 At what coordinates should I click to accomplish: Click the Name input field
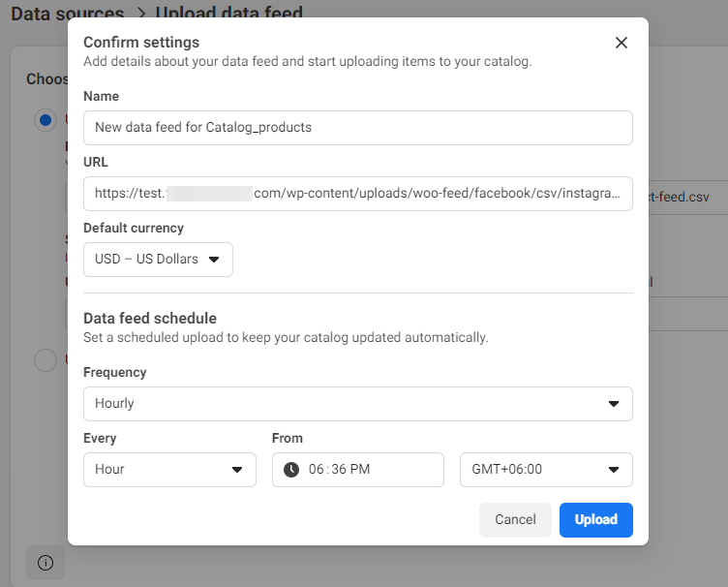click(357, 128)
